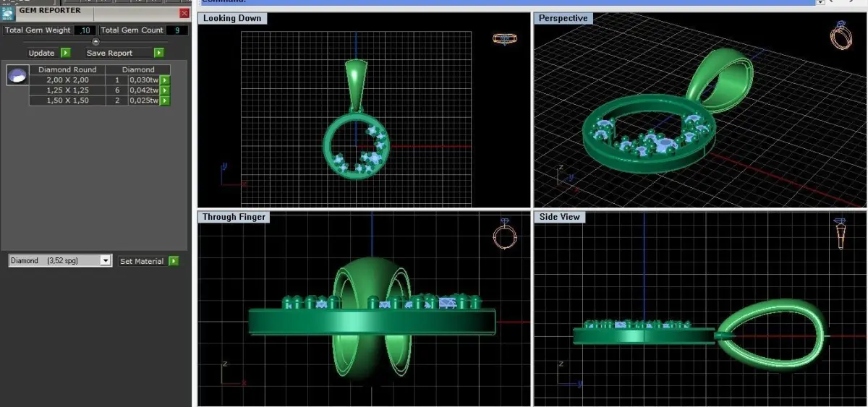The width and height of the screenshot is (868, 407).
Task: Click the Diamond column header
Action: [x=137, y=70]
